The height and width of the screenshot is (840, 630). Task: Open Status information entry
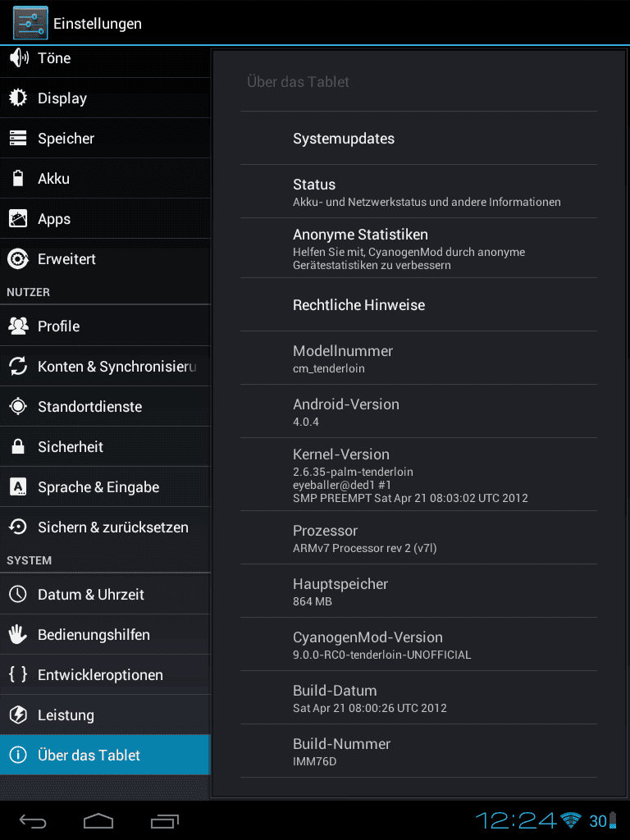418,191
